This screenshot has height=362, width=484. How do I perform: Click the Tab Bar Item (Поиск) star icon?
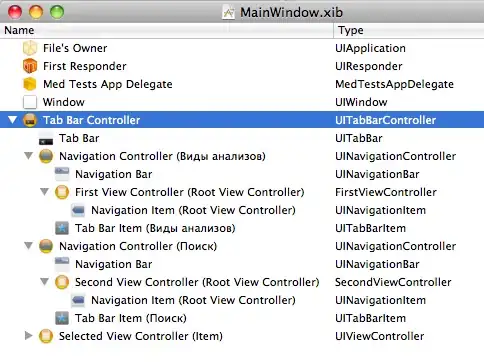(62, 318)
